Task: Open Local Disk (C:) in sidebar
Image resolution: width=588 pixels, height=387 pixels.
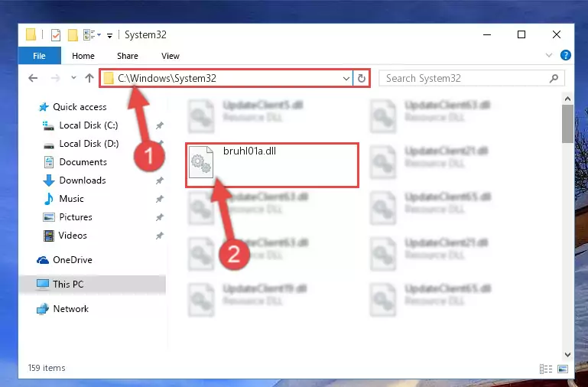Action: pos(81,125)
